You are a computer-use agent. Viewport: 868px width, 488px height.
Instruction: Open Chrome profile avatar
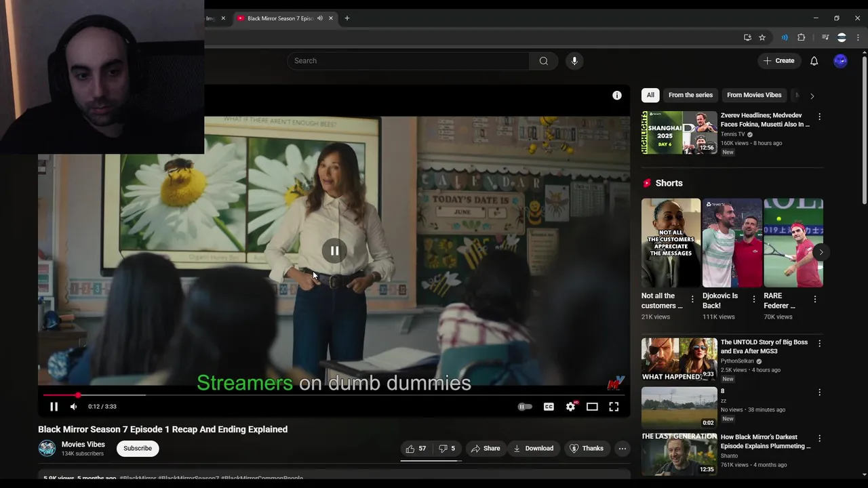click(842, 37)
